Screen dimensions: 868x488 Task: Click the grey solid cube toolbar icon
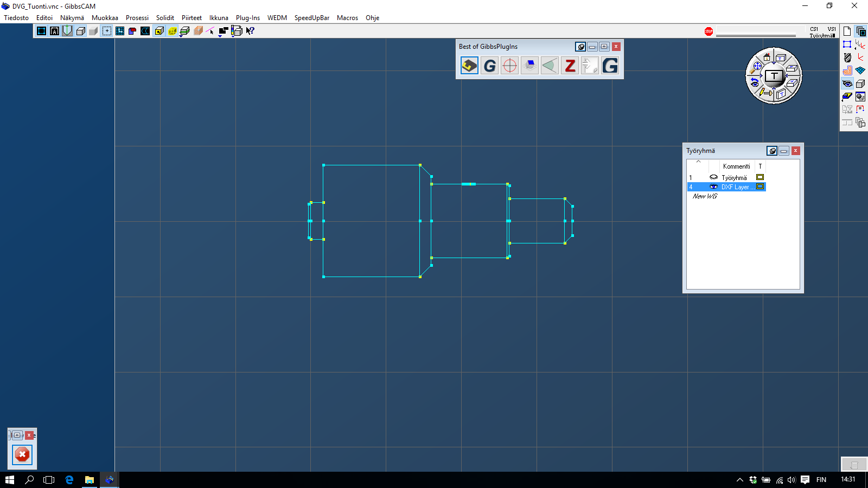point(93,31)
